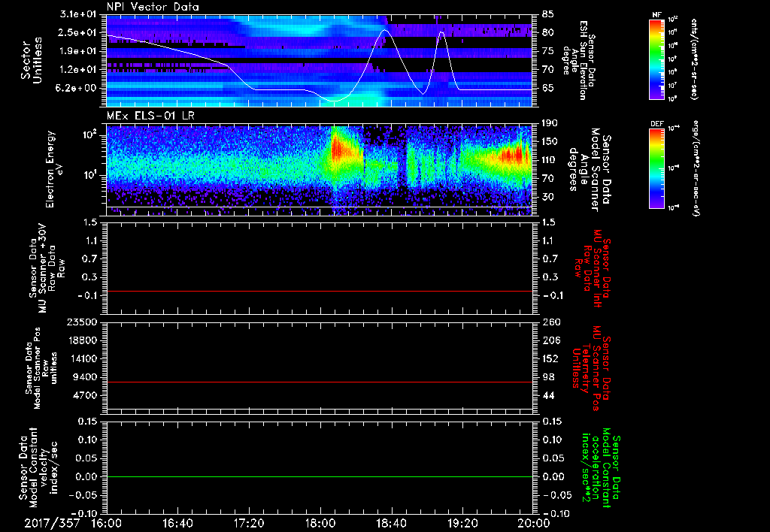Click the "NF" label above color bar

[x=656, y=15]
